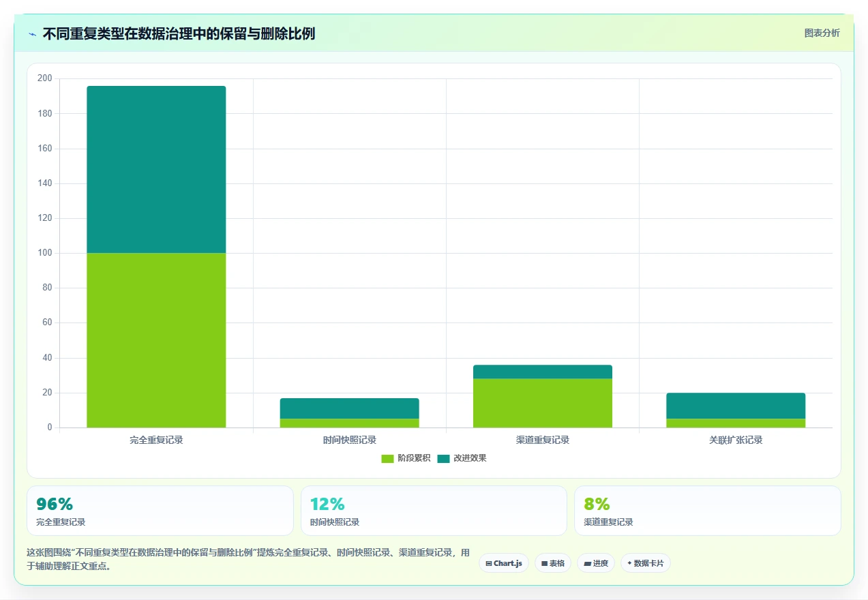Click the teal segment of the 渠道重复记录 bar
The height and width of the screenshot is (600, 868).
(x=543, y=372)
